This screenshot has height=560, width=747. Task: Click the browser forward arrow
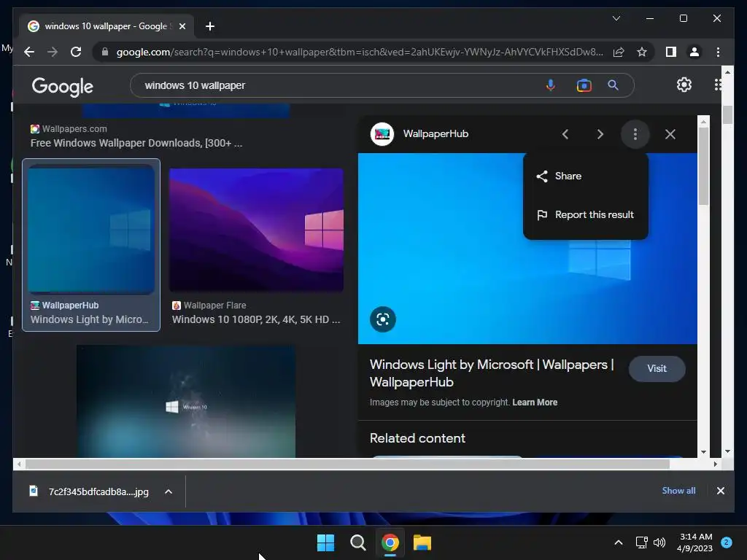point(53,52)
